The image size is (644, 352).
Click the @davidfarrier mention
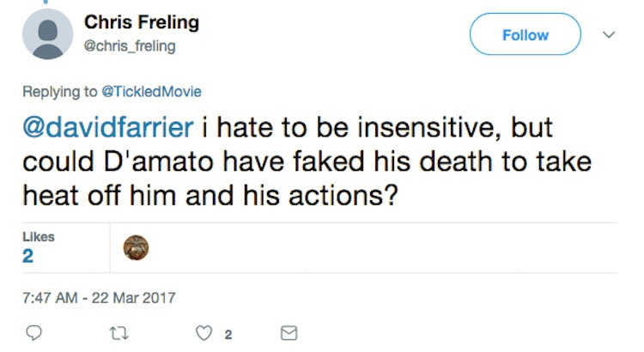pyautogui.click(x=109, y=127)
